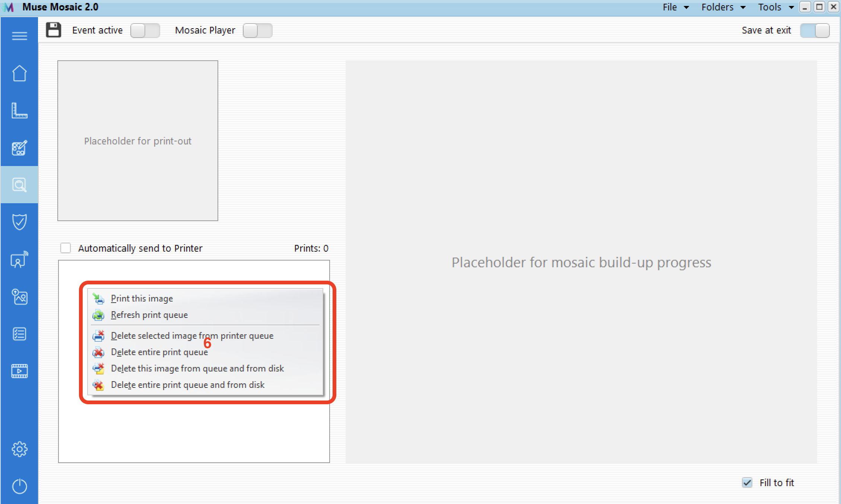Click the shield checkmark sidebar icon

coord(19,222)
